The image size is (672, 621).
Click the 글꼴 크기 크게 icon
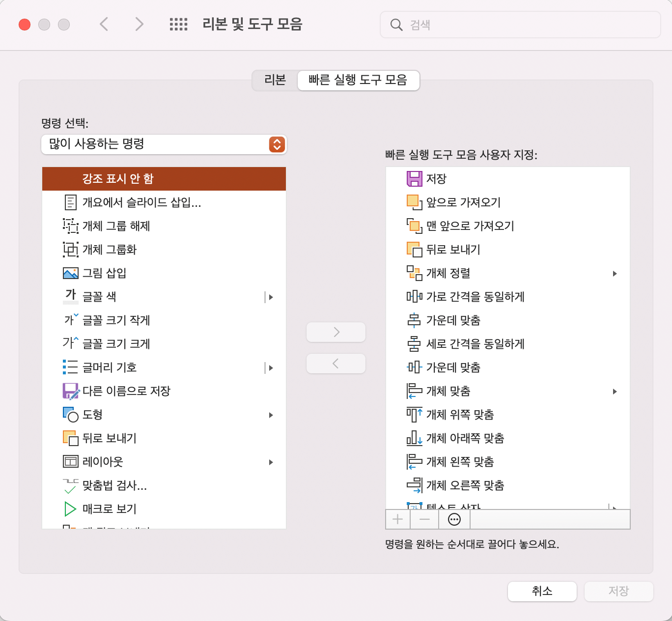click(x=70, y=343)
